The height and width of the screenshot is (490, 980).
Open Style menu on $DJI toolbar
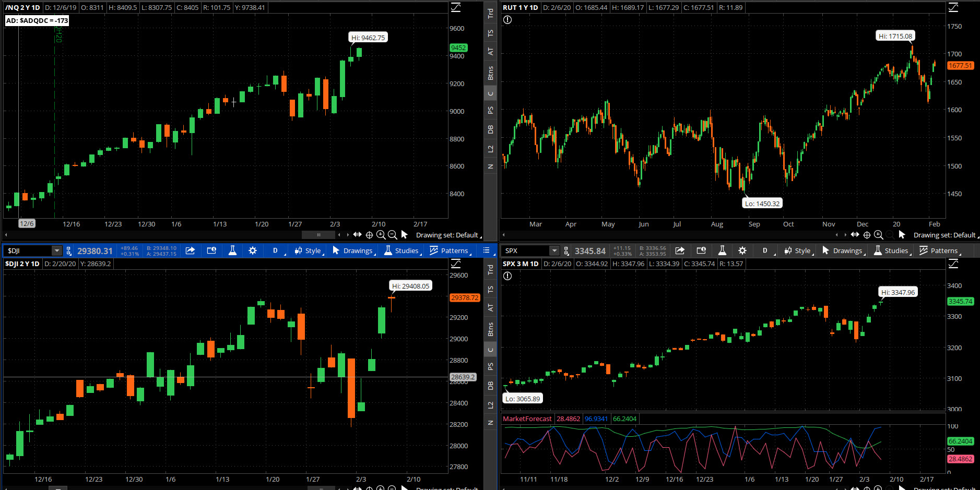pyautogui.click(x=309, y=250)
